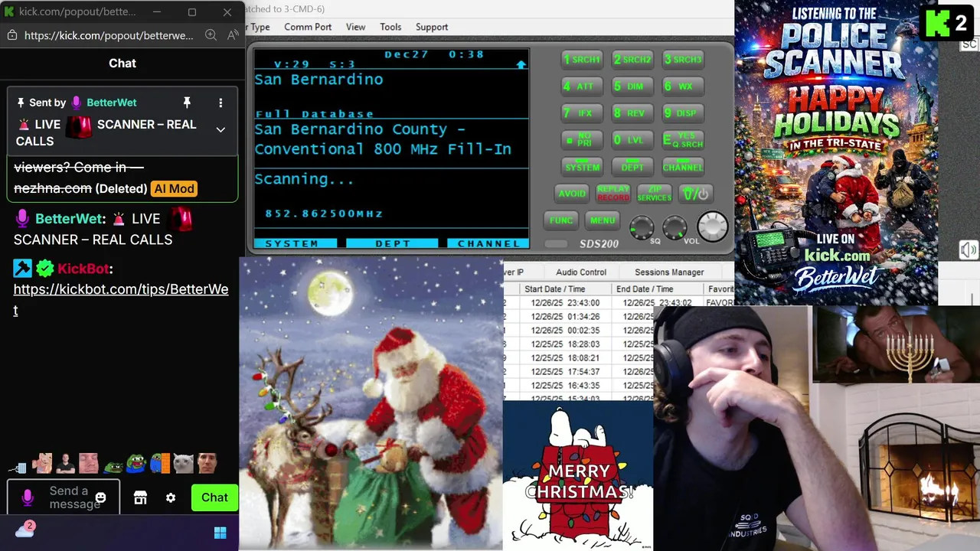Select the 12/26/25 23:43:00 session row

tap(617, 303)
